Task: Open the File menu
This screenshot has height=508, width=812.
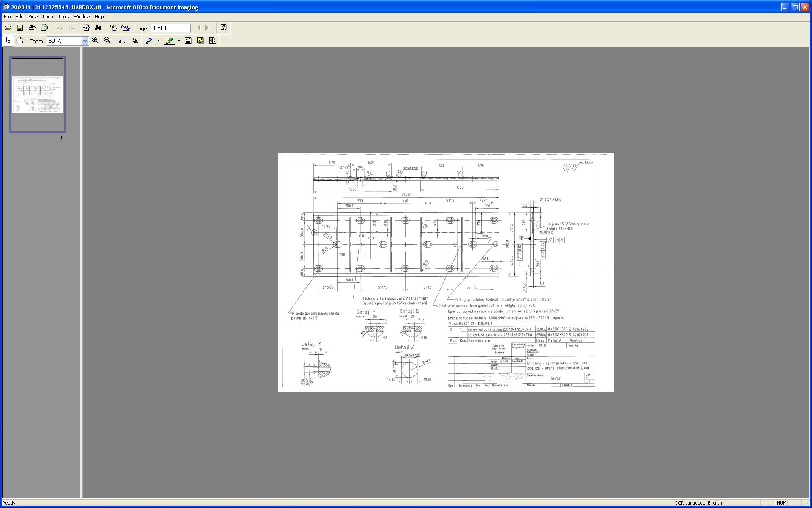Action: (7, 17)
